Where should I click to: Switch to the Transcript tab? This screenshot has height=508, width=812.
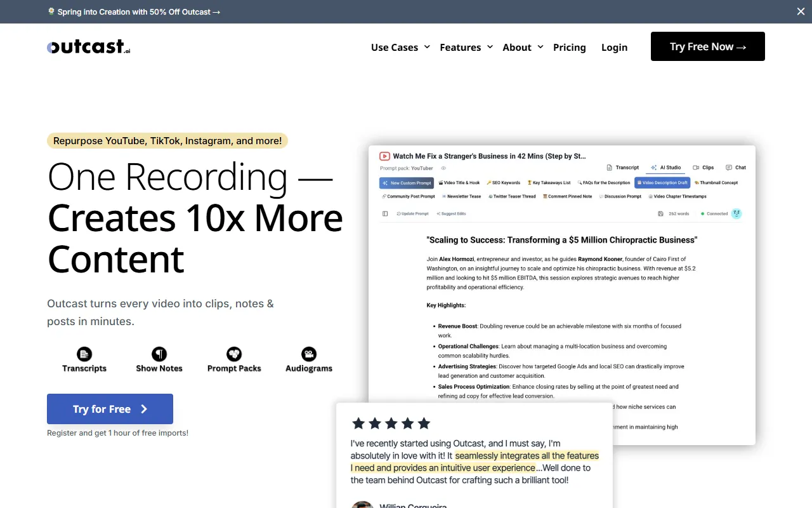click(622, 168)
